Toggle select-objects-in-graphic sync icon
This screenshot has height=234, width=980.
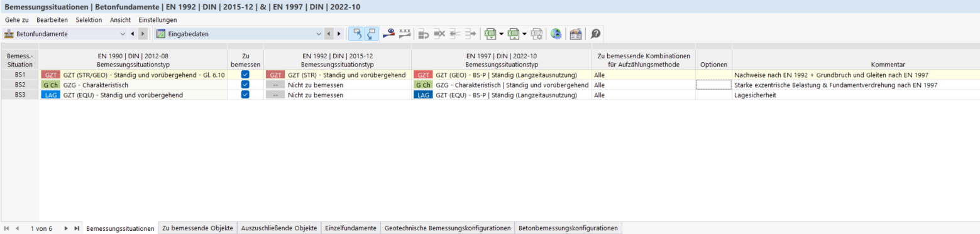click(x=356, y=34)
